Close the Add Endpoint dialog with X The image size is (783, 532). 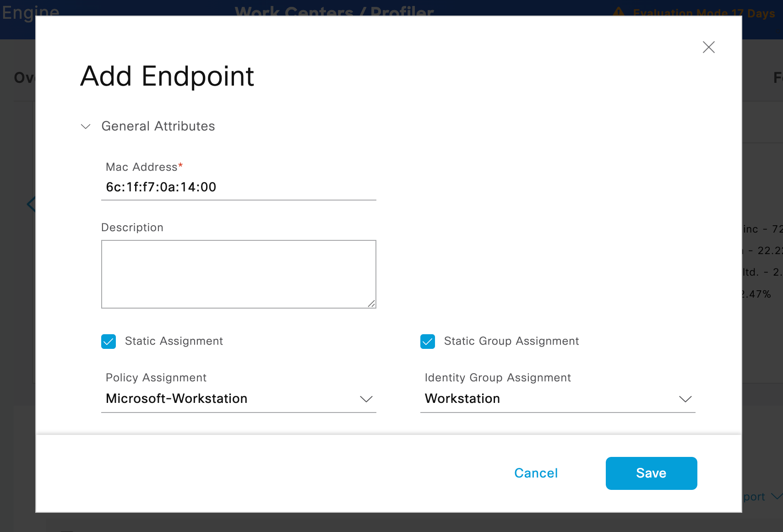tap(708, 47)
